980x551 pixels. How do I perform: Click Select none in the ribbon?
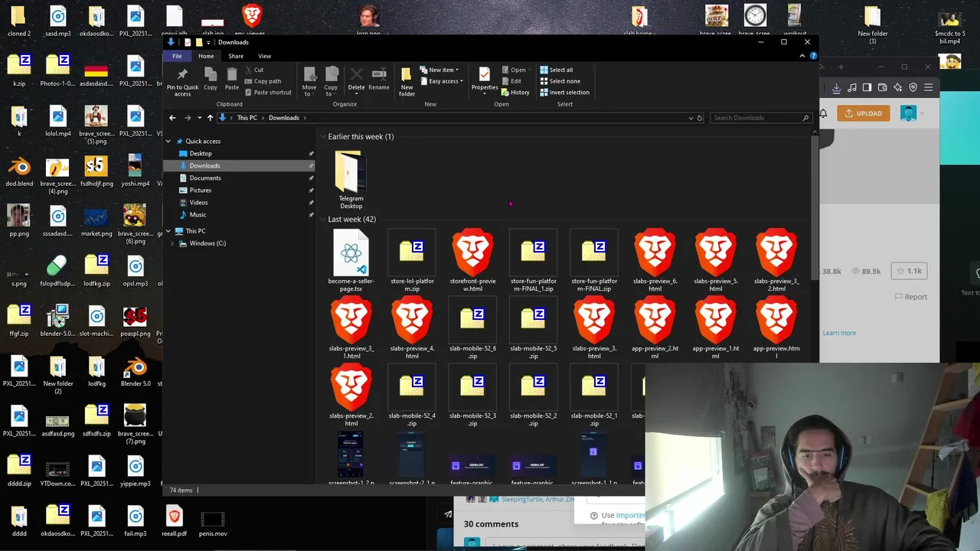click(x=560, y=81)
